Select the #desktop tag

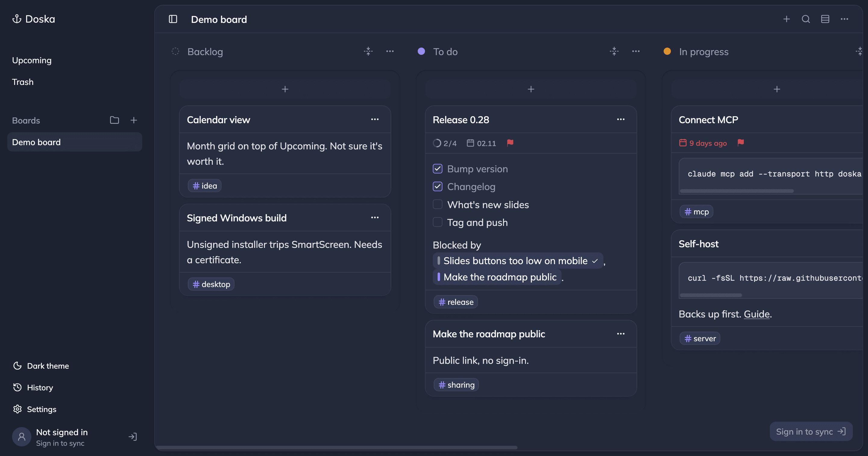pyautogui.click(x=211, y=284)
